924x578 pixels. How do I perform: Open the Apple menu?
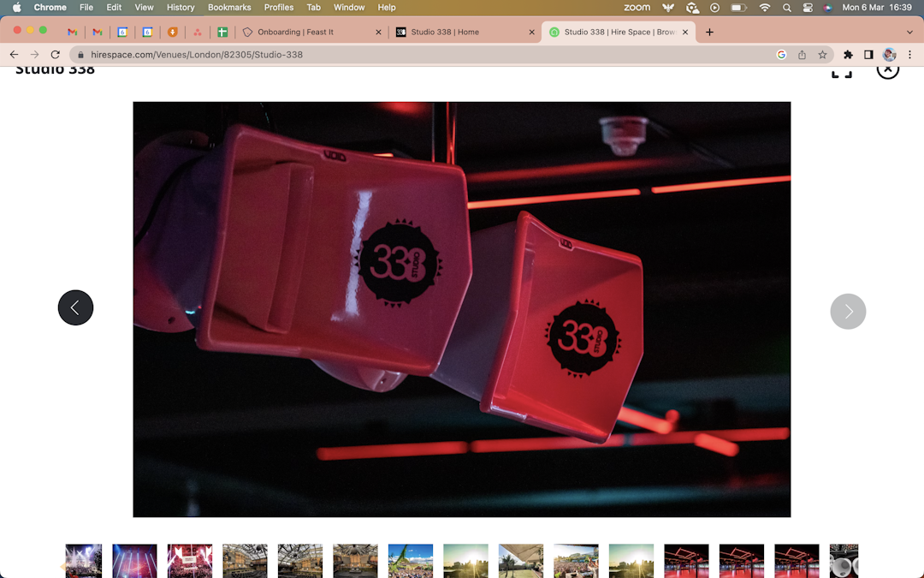tap(16, 7)
